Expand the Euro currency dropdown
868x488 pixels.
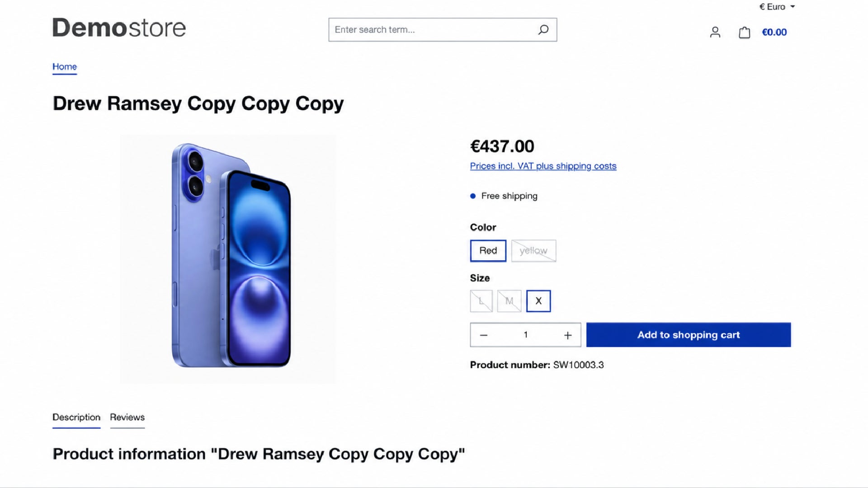[x=777, y=7]
